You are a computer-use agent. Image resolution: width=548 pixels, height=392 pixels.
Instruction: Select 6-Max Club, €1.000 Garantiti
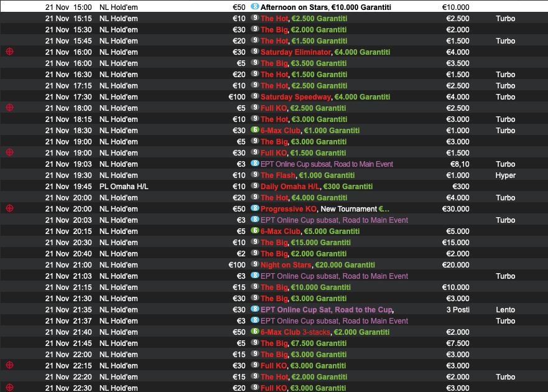(x=310, y=131)
